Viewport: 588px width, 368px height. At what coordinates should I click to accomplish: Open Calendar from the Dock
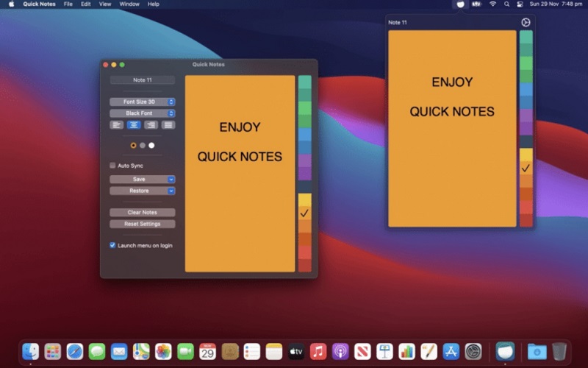[x=207, y=352]
